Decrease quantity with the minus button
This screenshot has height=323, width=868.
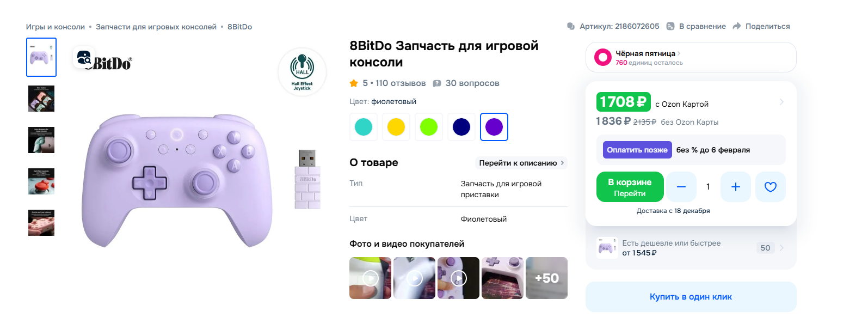click(x=681, y=187)
